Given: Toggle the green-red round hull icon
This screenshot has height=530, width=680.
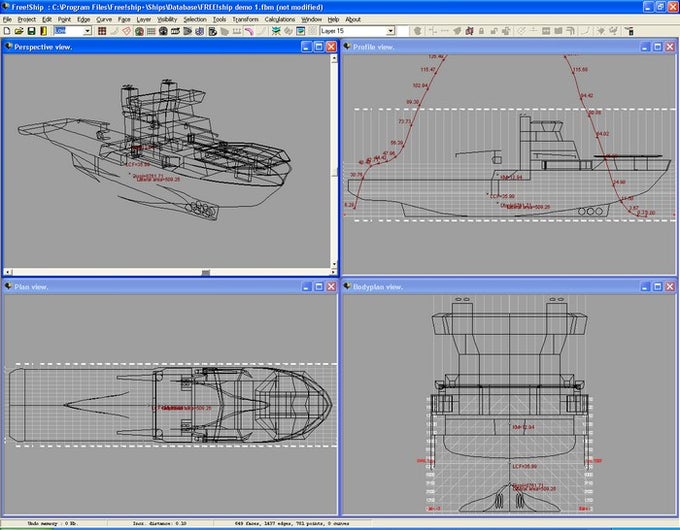Looking at the screenshot, I should click(139, 31).
